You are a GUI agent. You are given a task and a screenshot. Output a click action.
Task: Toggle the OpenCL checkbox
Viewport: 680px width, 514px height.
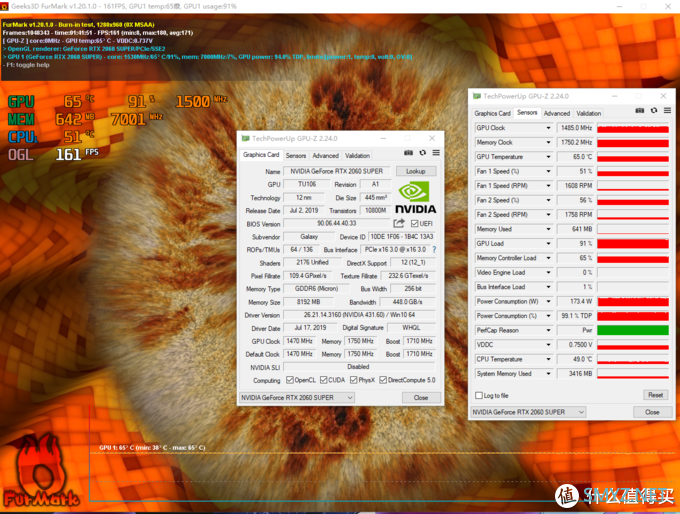click(290, 380)
